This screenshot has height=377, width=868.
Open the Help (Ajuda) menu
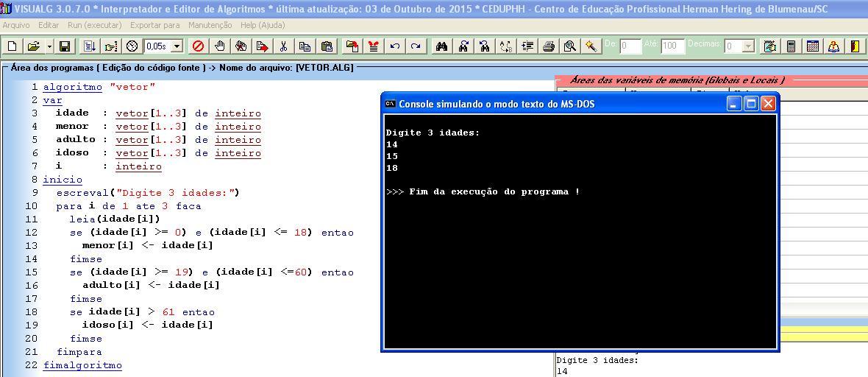click(263, 26)
